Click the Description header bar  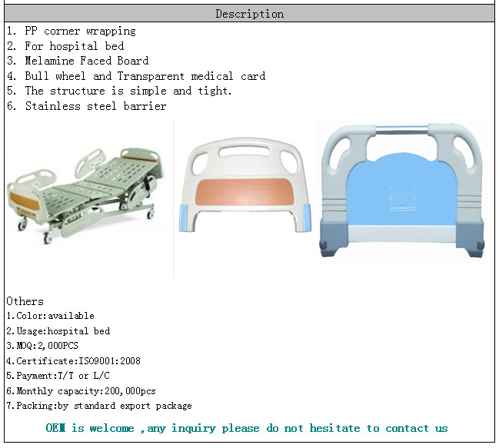pos(249,13)
